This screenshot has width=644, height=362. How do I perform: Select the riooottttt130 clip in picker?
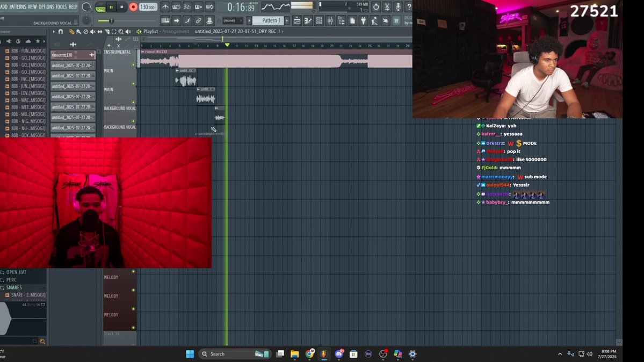point(73,55)
